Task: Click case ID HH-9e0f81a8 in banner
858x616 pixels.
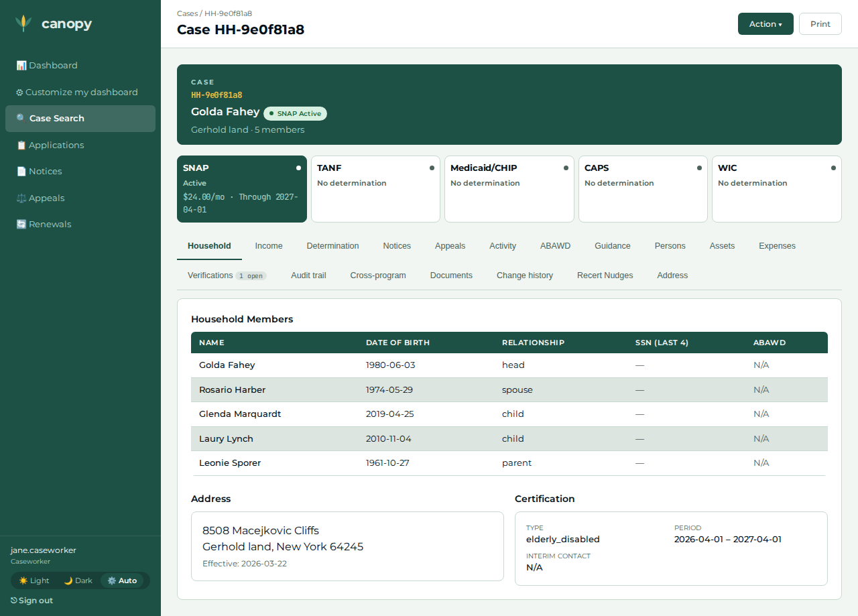Action: (x=217, y=95)
